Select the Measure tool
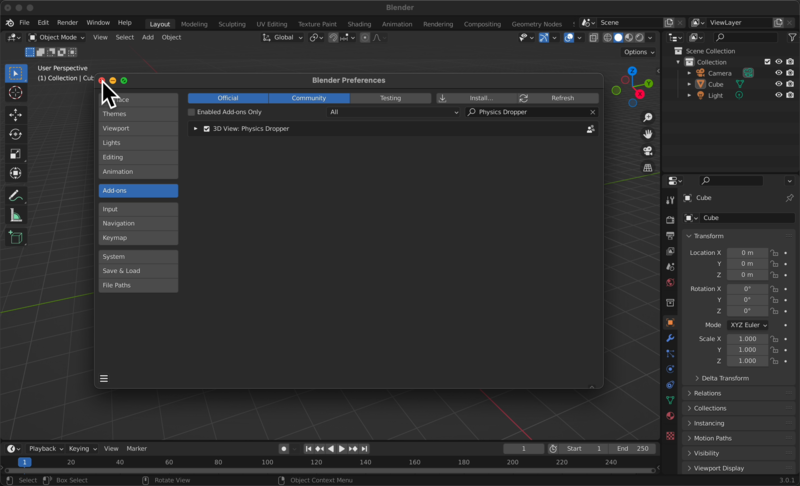Viewport: 800px width, 486px height. click(16, 216)
